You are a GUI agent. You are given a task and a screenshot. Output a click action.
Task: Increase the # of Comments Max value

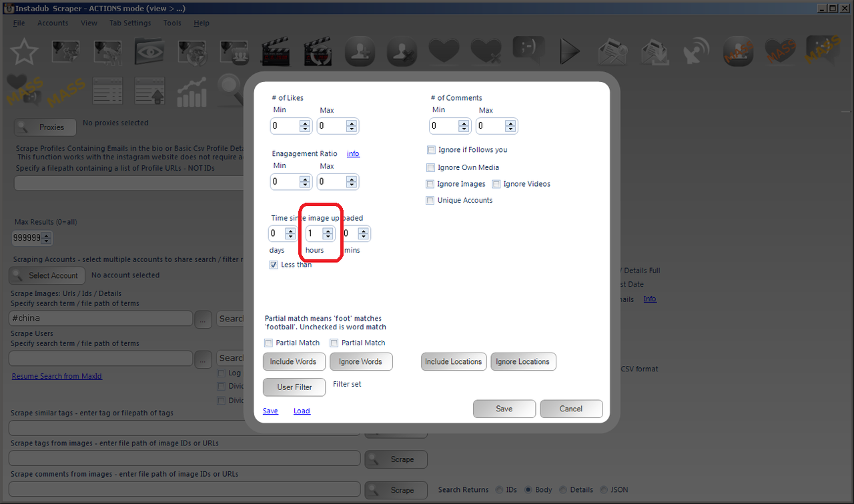tap(510, 123)
